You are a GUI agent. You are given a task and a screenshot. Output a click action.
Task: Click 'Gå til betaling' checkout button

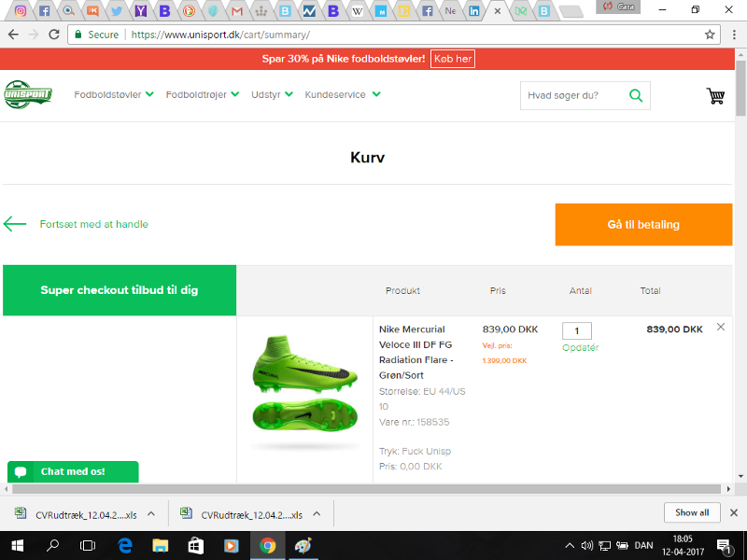point(643,224)
